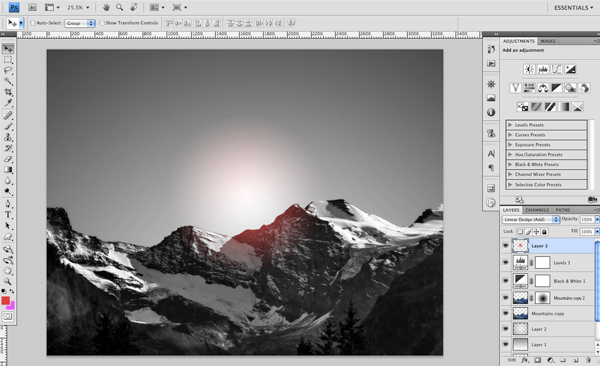Select the Mountains copy 2 layer mask thumbnail
600x366 pixels.
pyautogui.click(x=542, y=298)
